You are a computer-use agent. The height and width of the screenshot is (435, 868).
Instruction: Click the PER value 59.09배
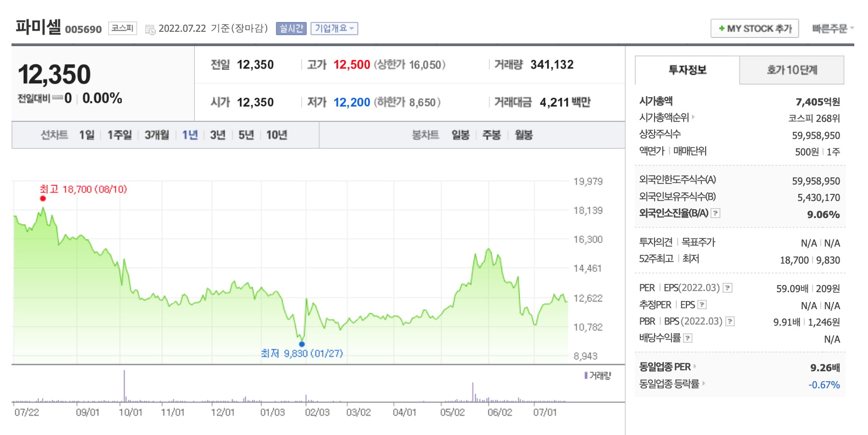[792, 289]
